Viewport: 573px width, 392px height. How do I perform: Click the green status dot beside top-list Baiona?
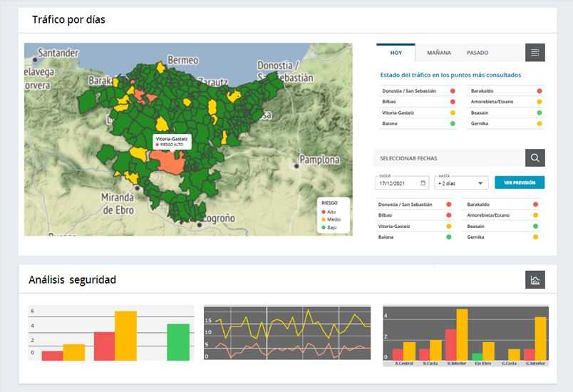point(453,123)
